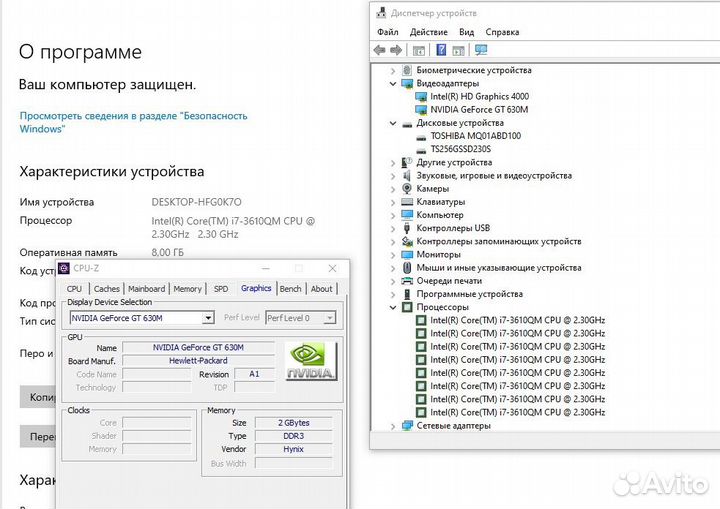Switch to the Bench tab in CPU-Z
Screen dimensions: 720x509
291,289
